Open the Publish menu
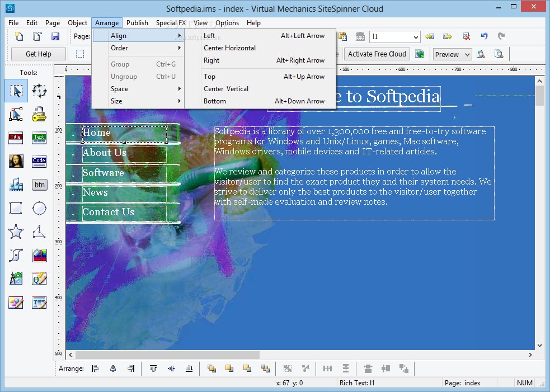The width and height of the screenshot is (550, 392). (x=137, y=23)
